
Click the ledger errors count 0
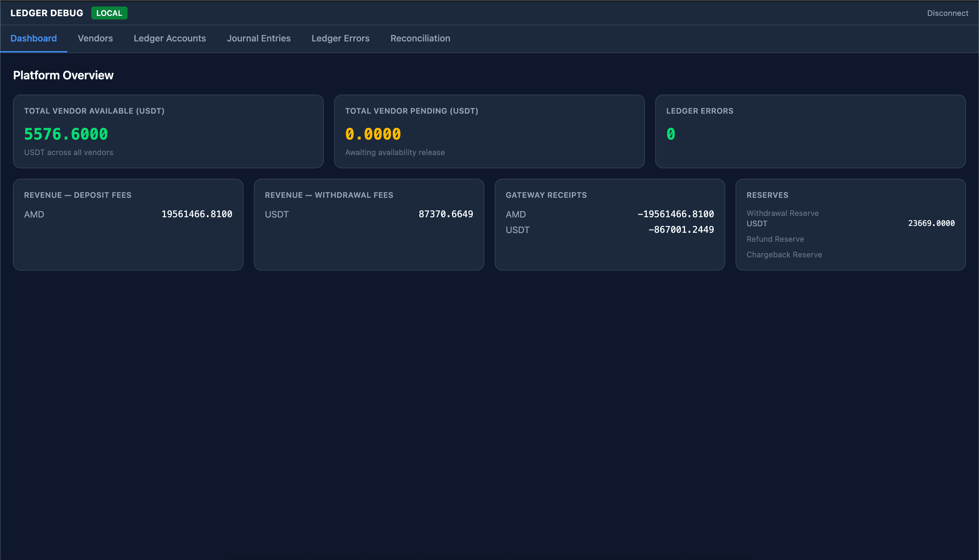[x=670, y=134]
